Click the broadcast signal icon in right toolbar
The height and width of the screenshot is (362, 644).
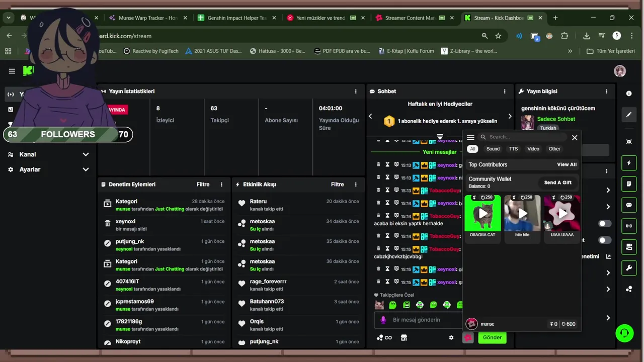tap(629, 226)
